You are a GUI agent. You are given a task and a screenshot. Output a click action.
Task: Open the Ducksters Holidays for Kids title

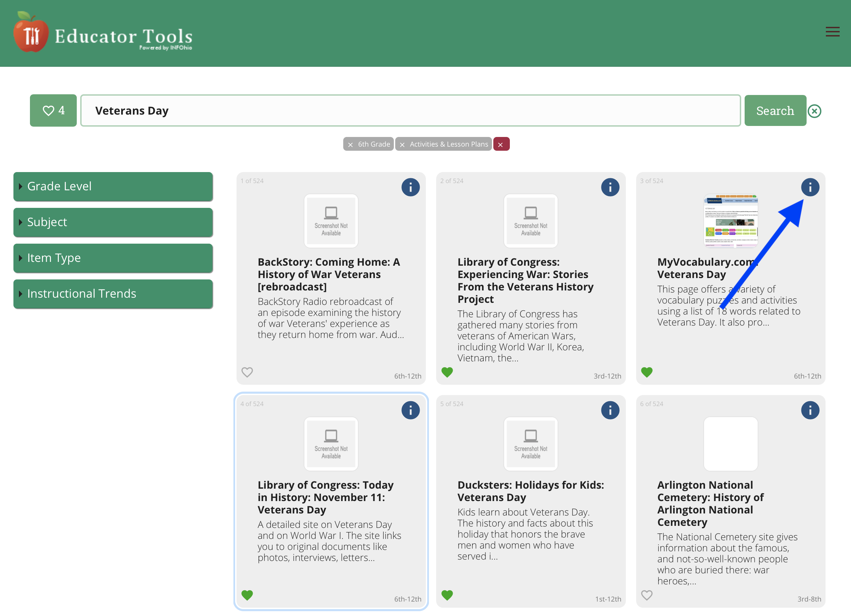point(530,491)
